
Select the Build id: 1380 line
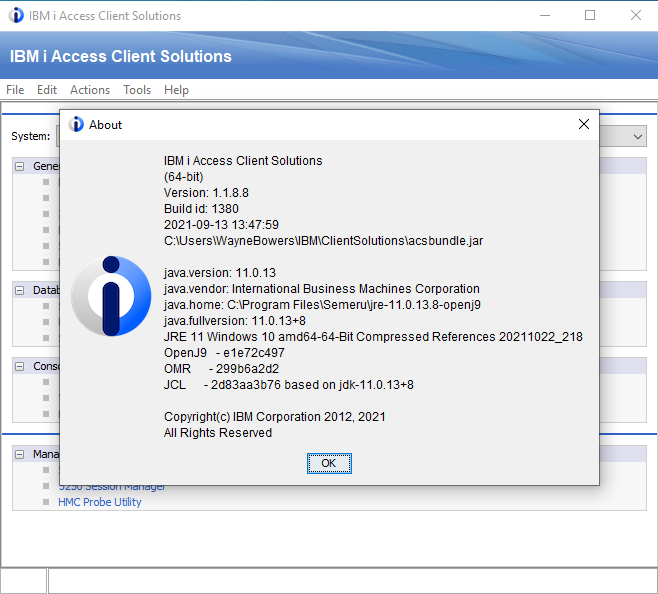201,209
